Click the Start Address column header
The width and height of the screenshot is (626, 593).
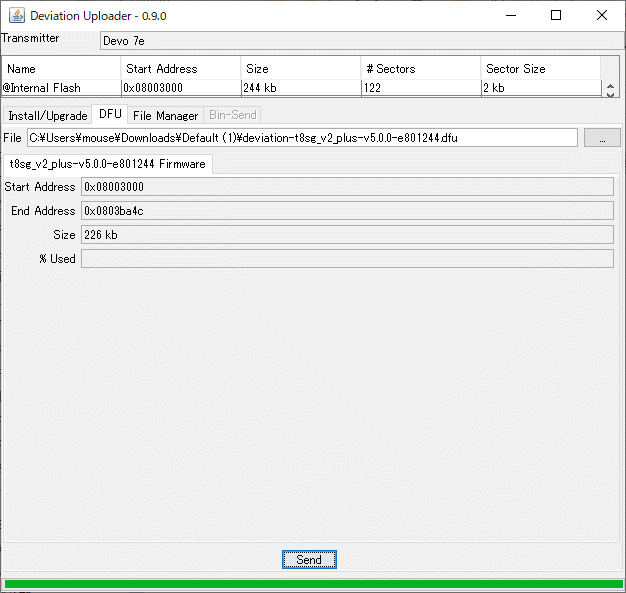click(x=181, y=68)
